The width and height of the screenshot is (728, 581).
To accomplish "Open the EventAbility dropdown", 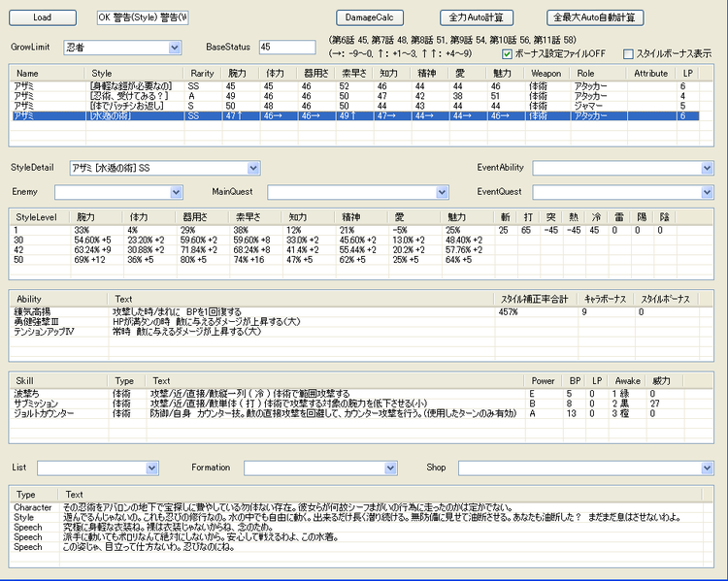I will coord(707,168).
